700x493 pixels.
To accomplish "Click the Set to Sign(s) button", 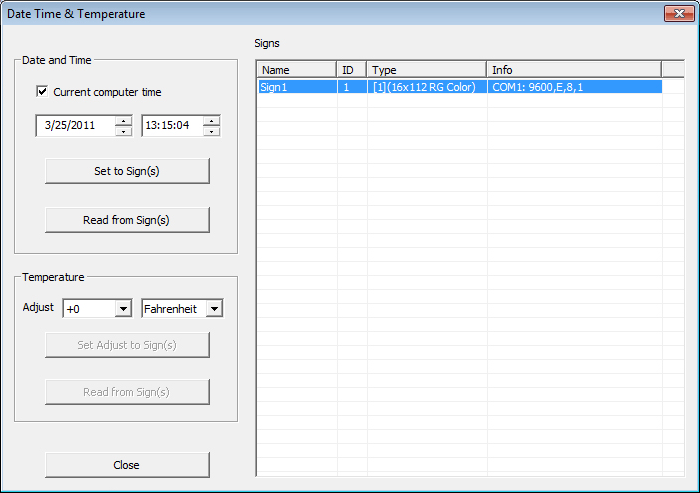I will coord(127,171).
